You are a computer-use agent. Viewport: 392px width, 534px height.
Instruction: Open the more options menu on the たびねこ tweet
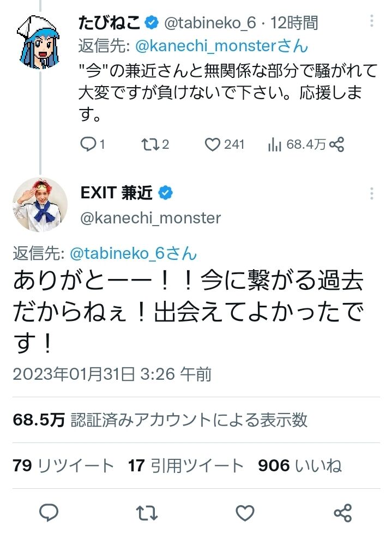(x=372, y=21)
